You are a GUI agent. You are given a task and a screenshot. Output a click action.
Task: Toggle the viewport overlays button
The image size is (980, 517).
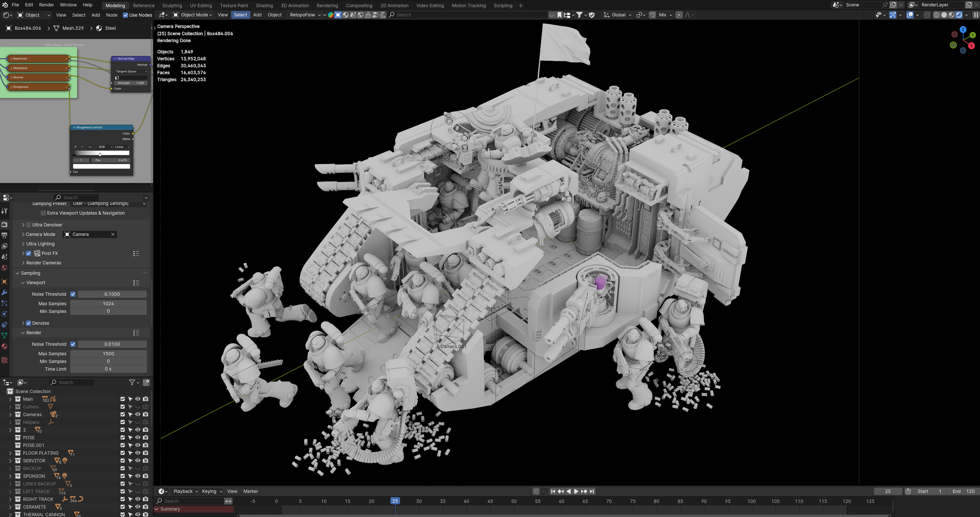[910, 15]
